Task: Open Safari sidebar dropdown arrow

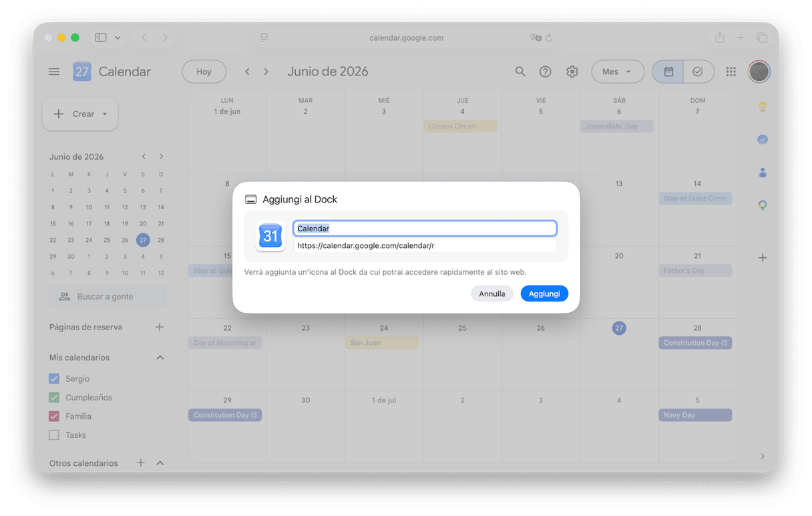Action: [118, 38]
